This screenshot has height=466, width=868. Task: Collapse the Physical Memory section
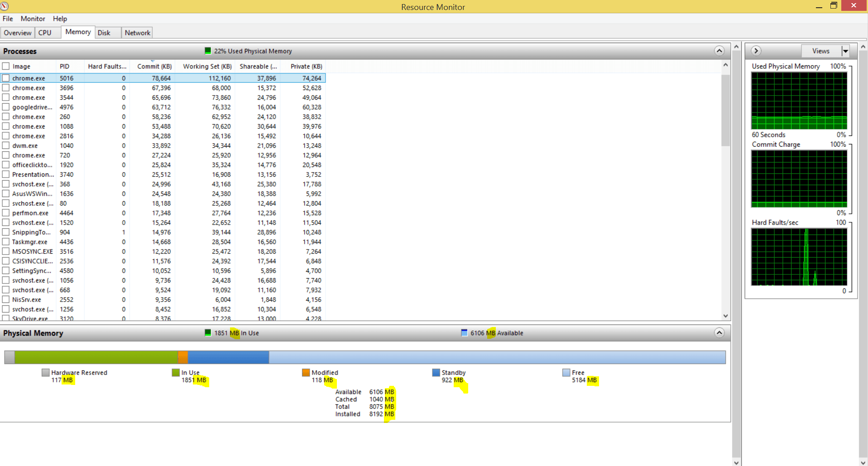click(719, 333)
